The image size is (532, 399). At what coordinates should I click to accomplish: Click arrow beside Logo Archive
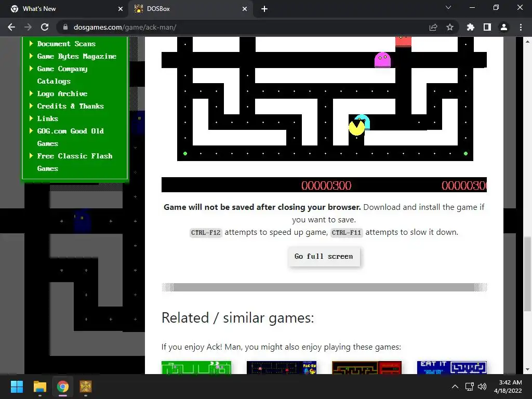(31, 94)
